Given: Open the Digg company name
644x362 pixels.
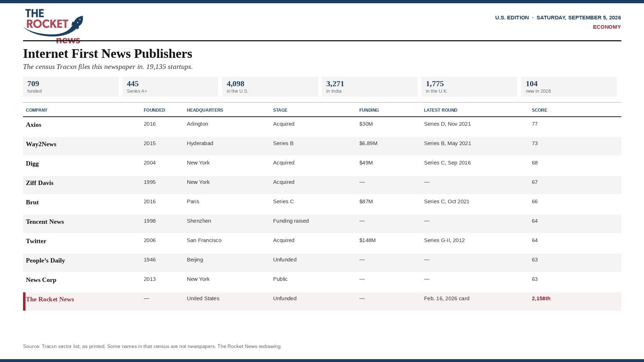Looking at the screenshot, I should [x=32, y=163].
